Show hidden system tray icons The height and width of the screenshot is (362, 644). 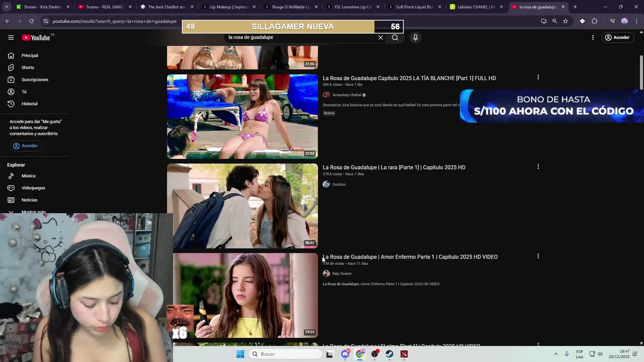(556, 354)
